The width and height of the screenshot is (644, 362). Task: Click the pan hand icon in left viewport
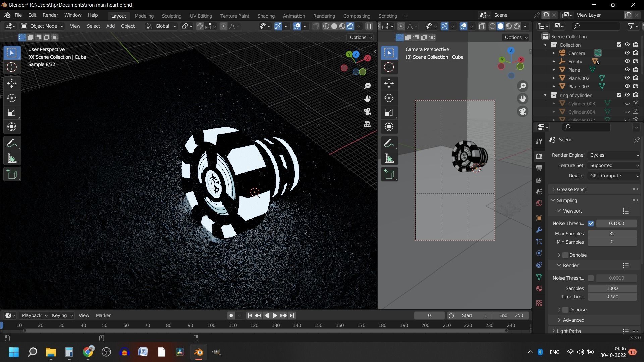click(x=367, y=99)
